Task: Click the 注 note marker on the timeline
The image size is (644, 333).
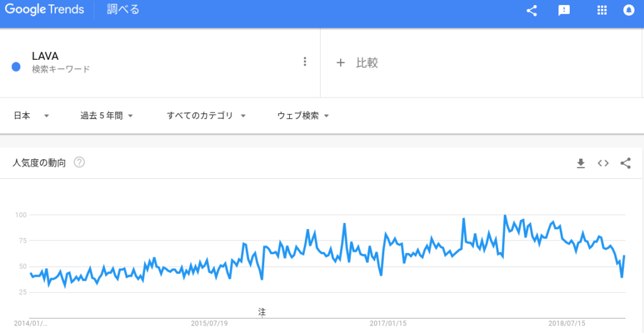Action: (x=262, y=311)
